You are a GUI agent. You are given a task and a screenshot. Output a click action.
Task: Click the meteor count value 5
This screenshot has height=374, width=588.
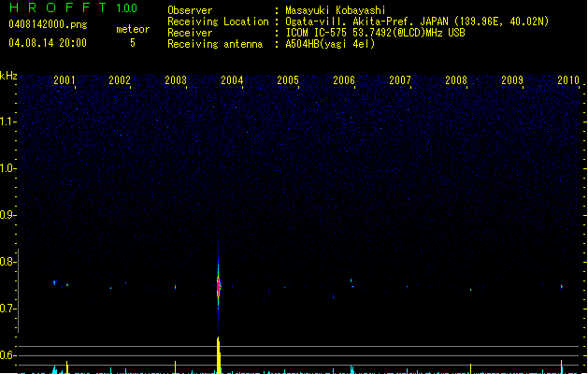[133, 43]
